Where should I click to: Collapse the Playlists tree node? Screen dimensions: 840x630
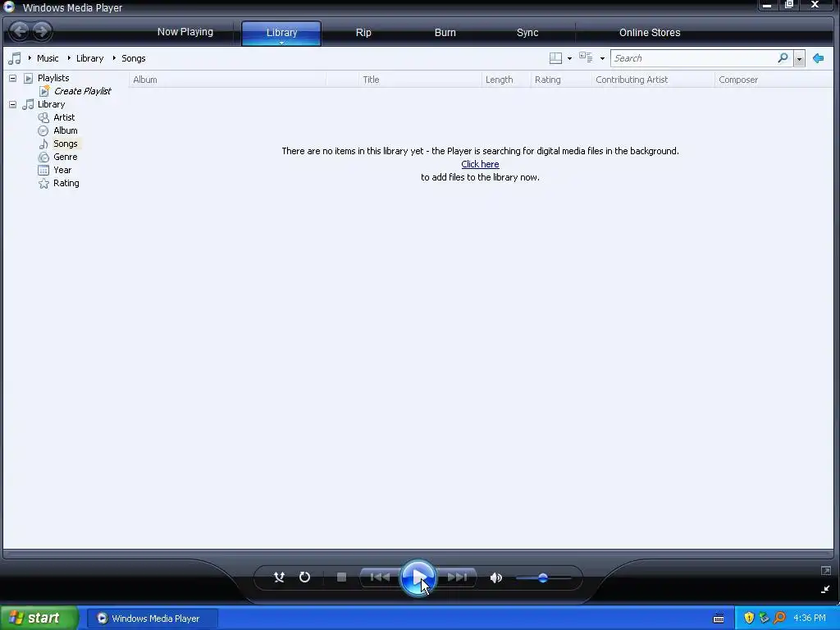click(12, 78)
